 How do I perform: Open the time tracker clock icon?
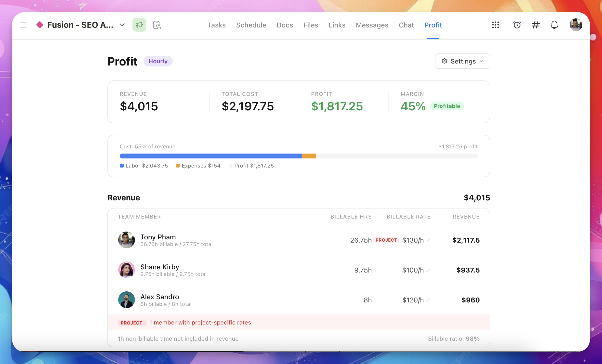[517, 25]
